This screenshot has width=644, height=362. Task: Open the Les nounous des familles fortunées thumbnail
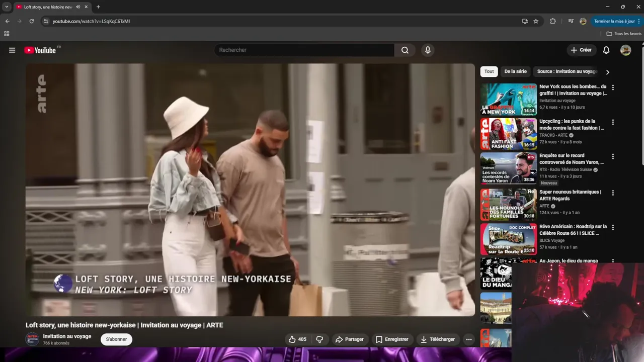click(509, 205)
